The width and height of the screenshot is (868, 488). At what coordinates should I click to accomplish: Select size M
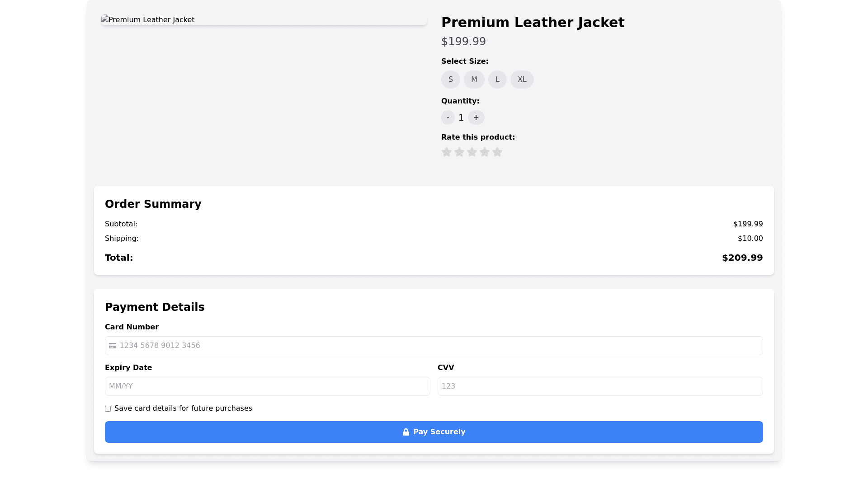[474, 80]
